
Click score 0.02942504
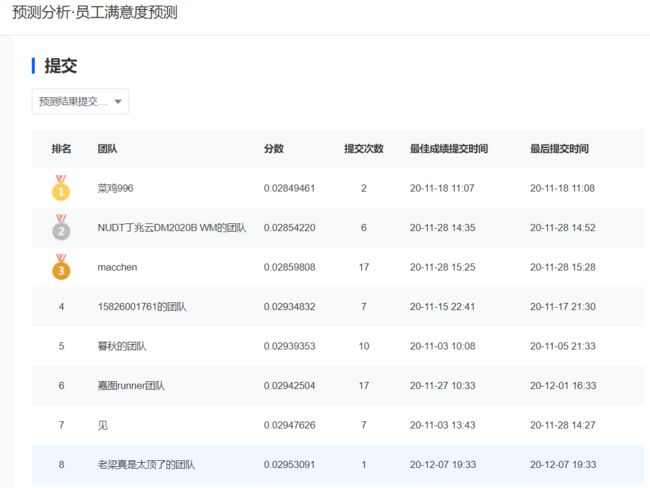(289, 386)
